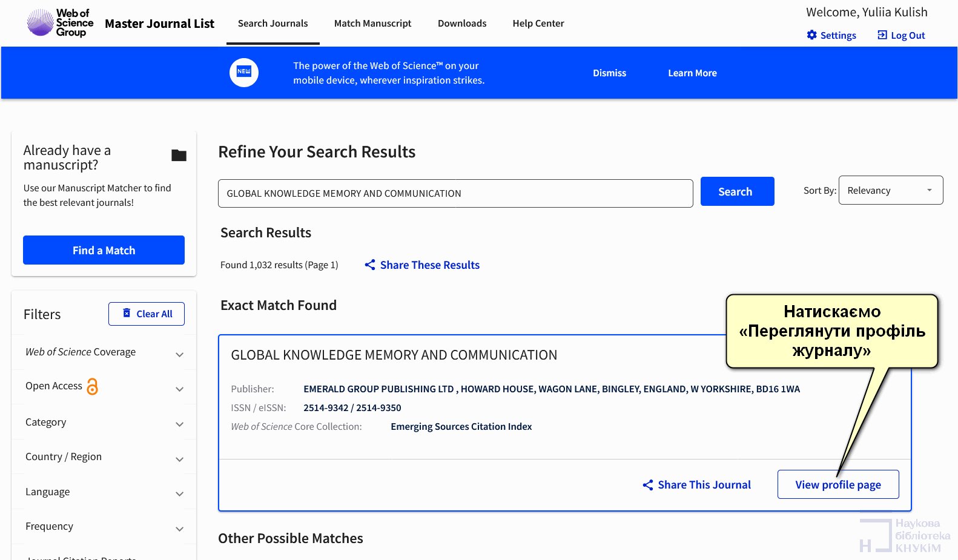
Task: Open the Sort By Relevancy dropdown
Action: coord(890,190)
